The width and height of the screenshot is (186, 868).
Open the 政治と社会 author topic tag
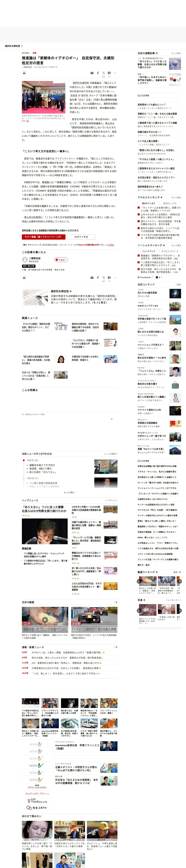[x=59, y=270]
